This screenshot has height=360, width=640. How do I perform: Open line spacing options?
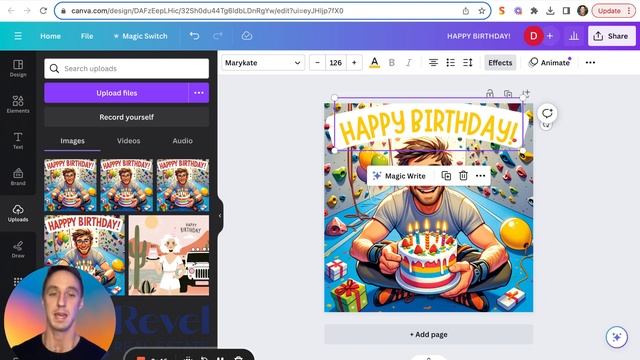click(x=468, y=62)
